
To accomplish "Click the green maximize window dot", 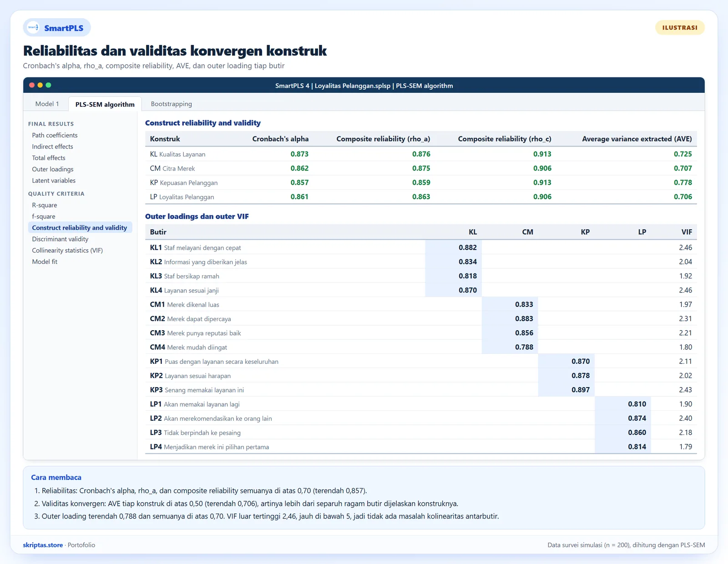I will pos(48,85).
